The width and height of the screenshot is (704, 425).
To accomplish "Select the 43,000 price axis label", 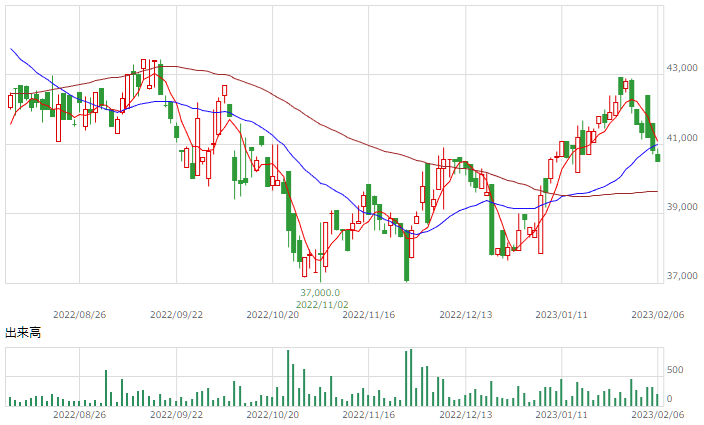I will pyautogui.click(x=682, y=68).
